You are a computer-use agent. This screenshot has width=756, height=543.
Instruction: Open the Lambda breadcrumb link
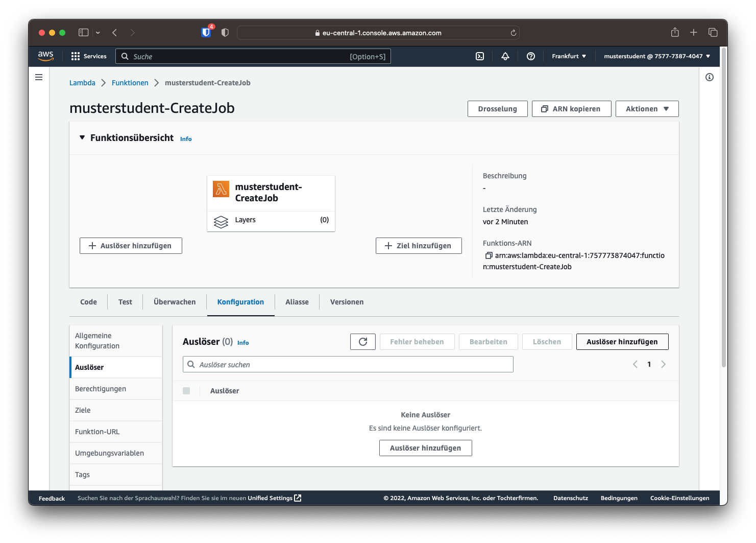point(82,83)
